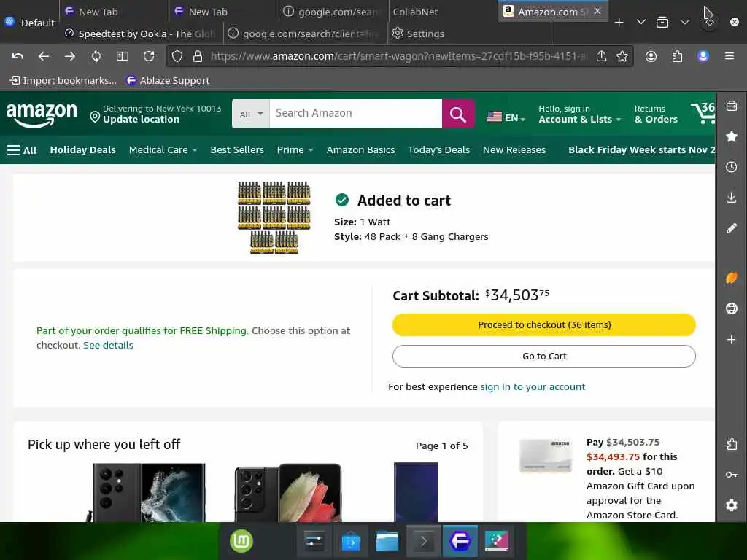Focus the Search Amazon input field
Screen dimensions: 747x560
355,114
